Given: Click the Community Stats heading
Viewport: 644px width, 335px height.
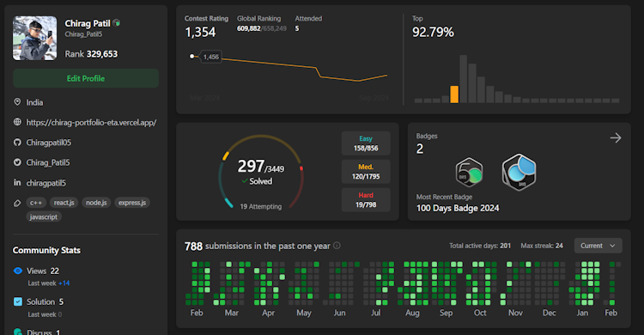Looking at the screenshot, I should click(x=46, y=250).
